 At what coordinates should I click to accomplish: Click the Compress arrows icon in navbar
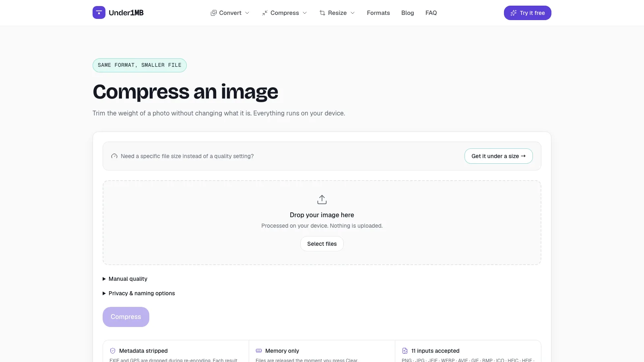click(x=265, y=13)
